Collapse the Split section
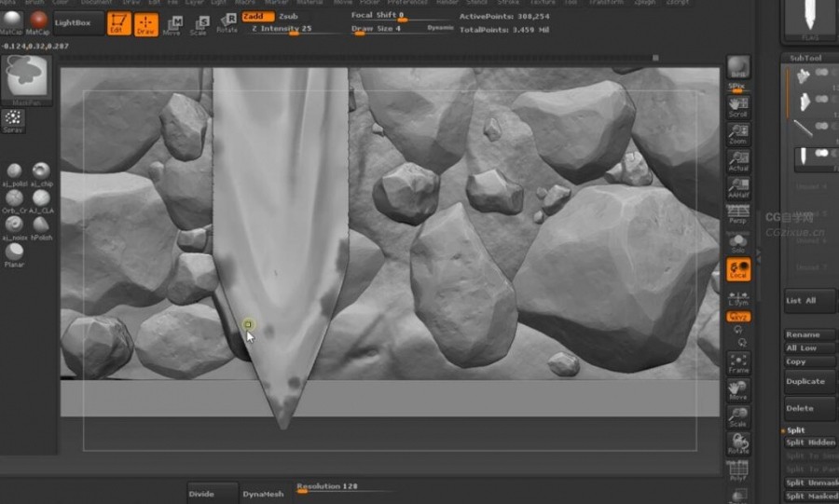 (x=796, y=430)
